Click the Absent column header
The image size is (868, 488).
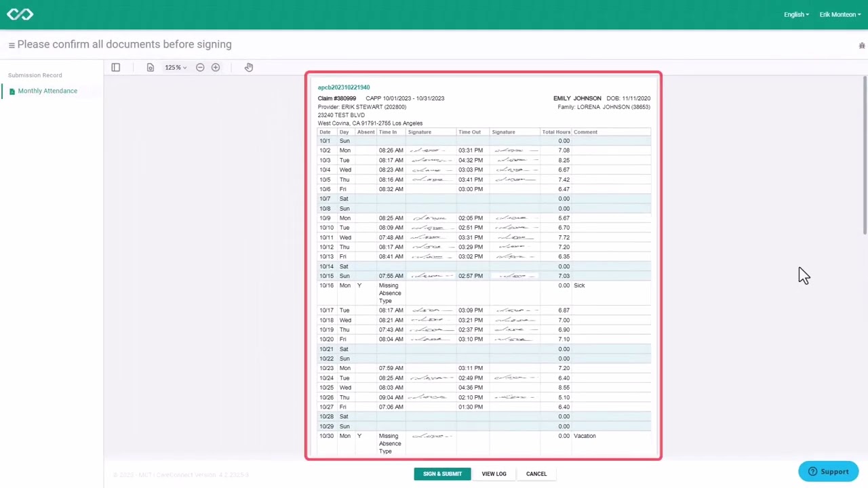pyautogui.click(x=366, y=132)
